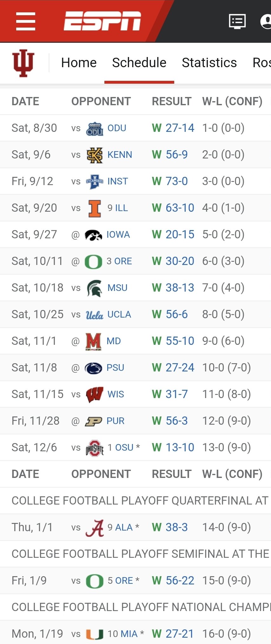The height and width of the screenshot is (644, 271).
Task: Click the Old Dominion logo icon
Action: 95,128
